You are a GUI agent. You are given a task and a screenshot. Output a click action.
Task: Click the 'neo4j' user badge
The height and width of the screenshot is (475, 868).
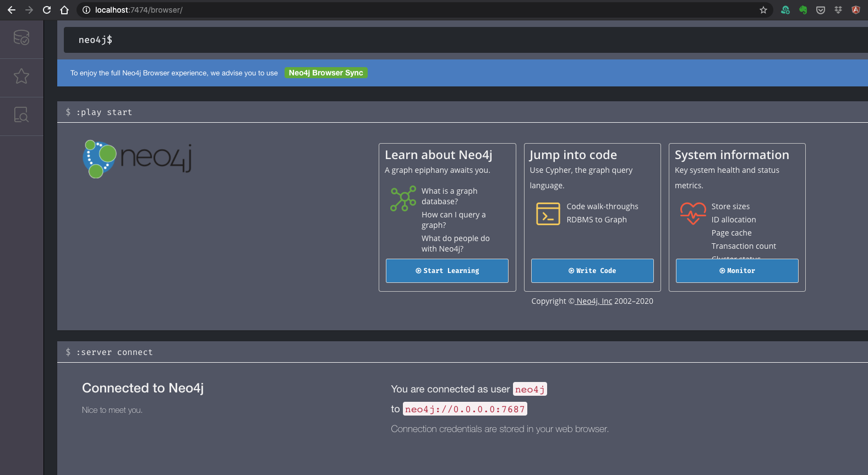click(529, 389)
